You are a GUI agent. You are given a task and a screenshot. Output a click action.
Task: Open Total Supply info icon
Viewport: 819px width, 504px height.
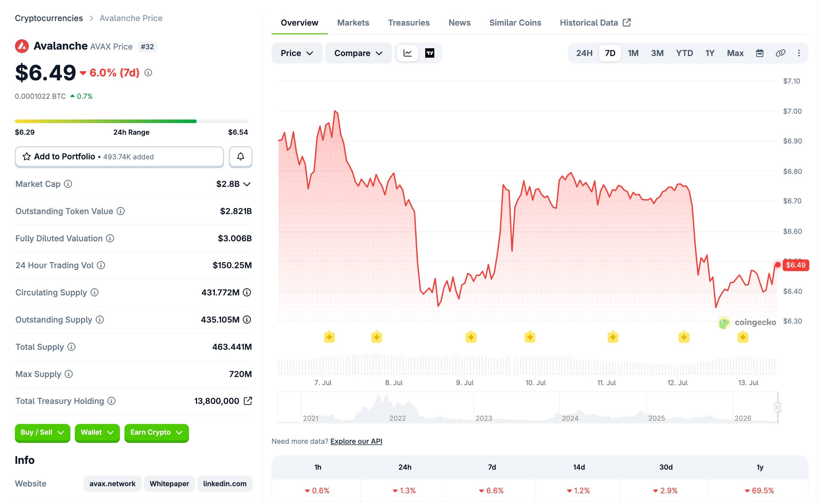[71, 347]
